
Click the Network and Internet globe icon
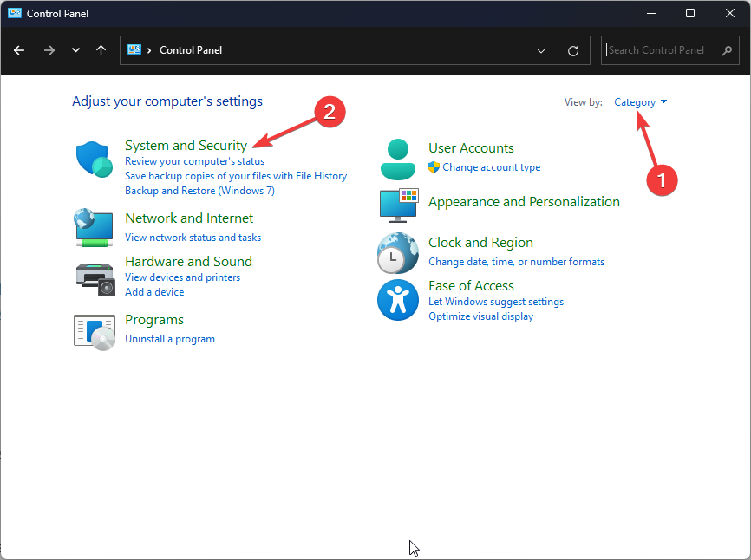[94, 227]
